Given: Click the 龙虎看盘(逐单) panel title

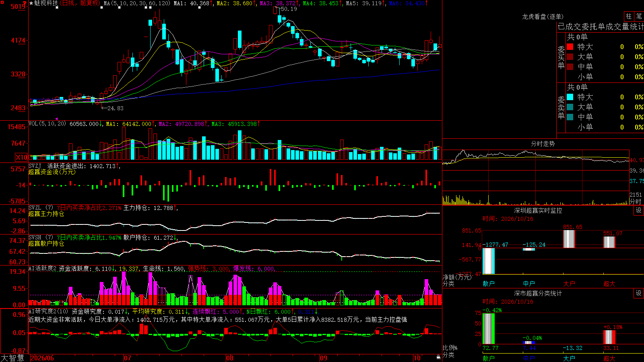Looking at the screenshot, I should pyautogui.click(x=543, y=16).
